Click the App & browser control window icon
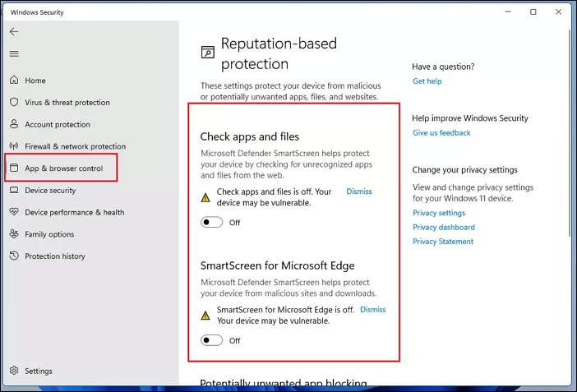 point(14,168)
